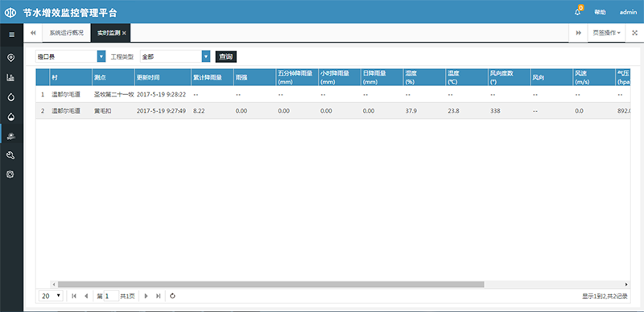Open the admin user menu

628,12
